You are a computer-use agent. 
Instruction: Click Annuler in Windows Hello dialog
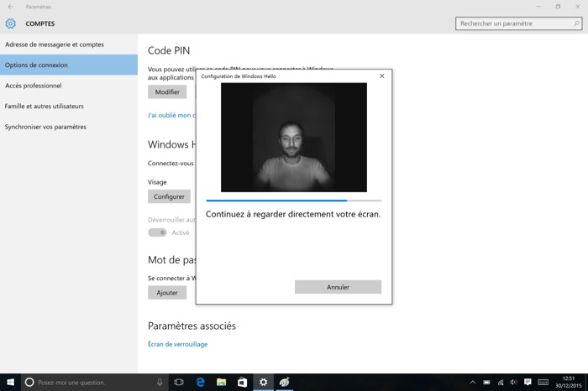pos(338,287)
